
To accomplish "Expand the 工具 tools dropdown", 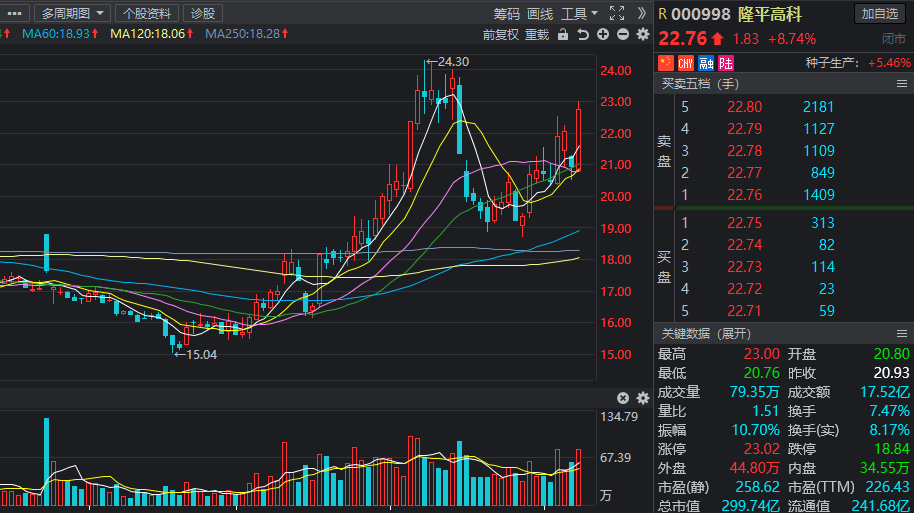I will [x=579, y=13].
